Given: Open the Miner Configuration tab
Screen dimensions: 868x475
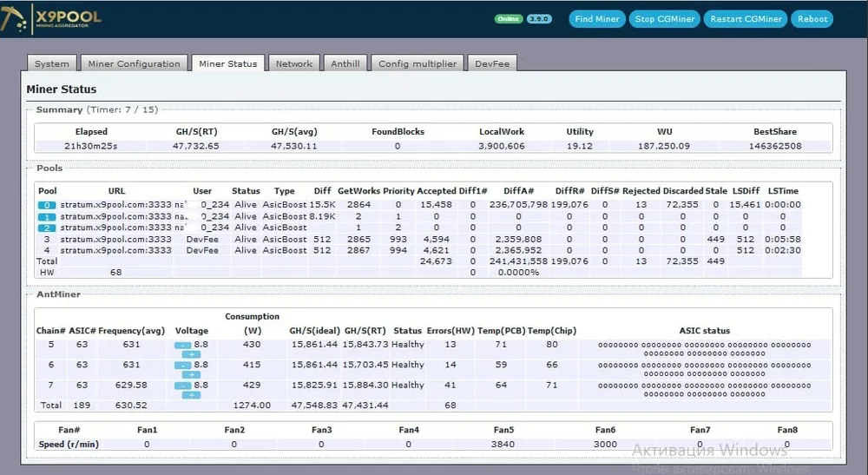Looking at the screenshot, I should click(x=134, y=63).
